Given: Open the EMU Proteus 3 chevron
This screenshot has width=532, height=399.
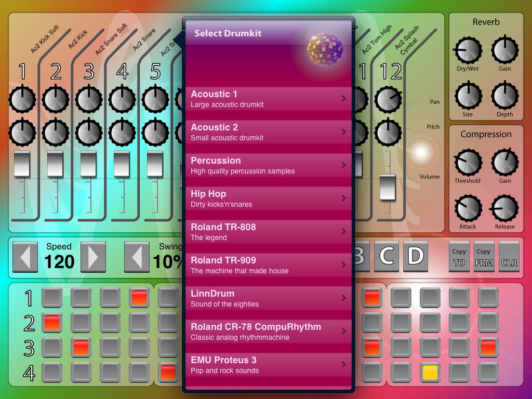Looking at the screenshot, I should point(344,364).
